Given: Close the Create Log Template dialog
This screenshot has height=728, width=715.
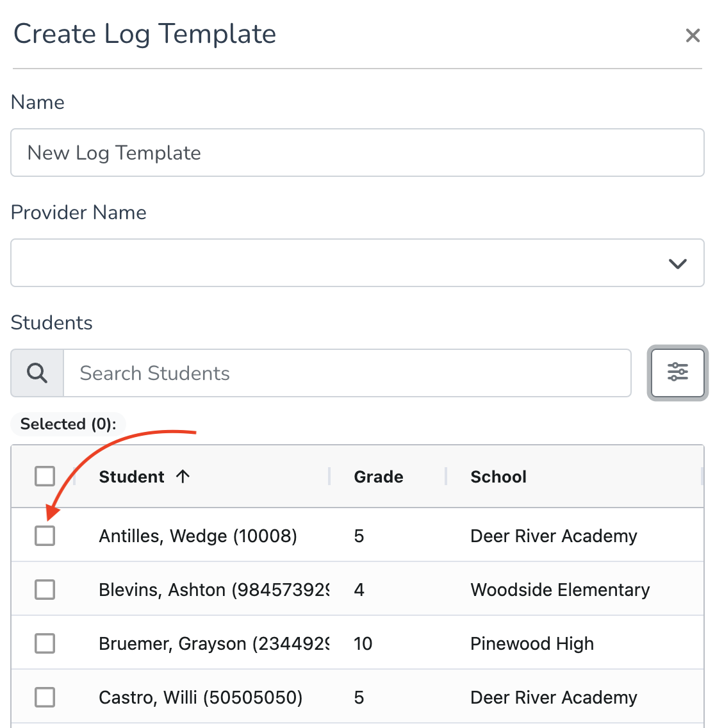Looking at the screenshot, I should click(x=692, y=35).
